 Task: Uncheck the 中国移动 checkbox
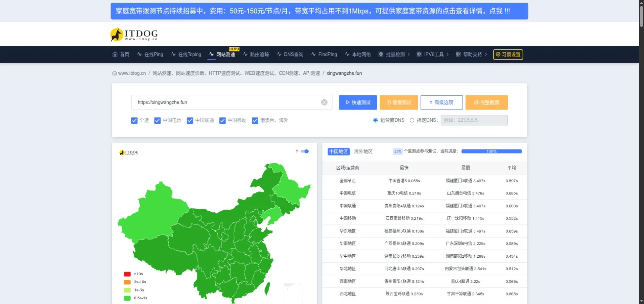(x=222, y=120)
